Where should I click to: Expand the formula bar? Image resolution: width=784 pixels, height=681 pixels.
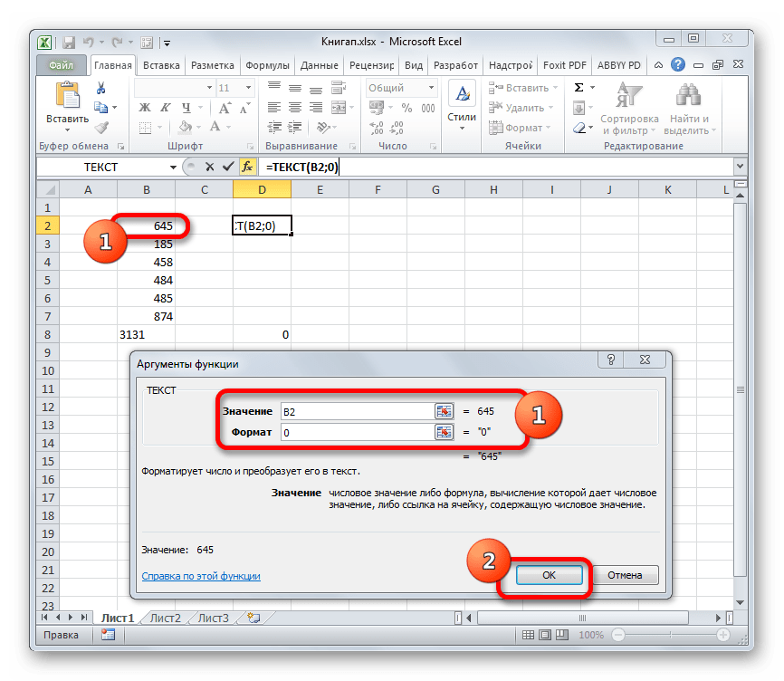point(740,166)
